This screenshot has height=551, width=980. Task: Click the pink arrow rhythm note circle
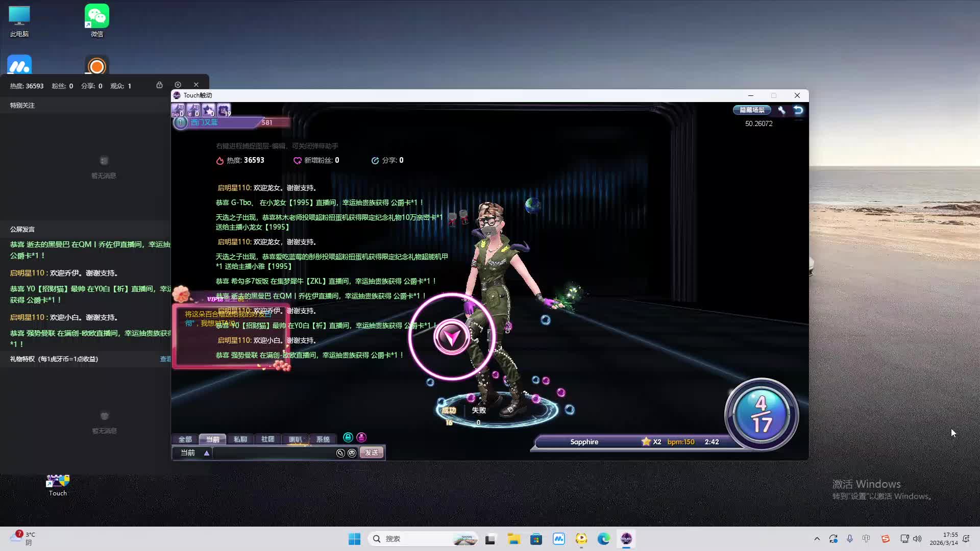pyautogui.click(x=452, y=337)
